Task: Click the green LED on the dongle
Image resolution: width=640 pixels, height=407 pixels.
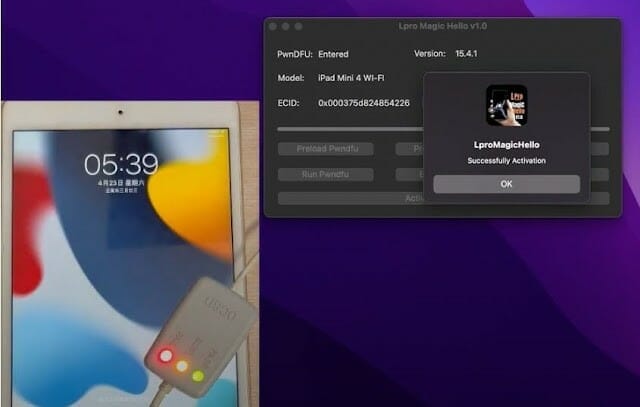Action: (198, 376)
